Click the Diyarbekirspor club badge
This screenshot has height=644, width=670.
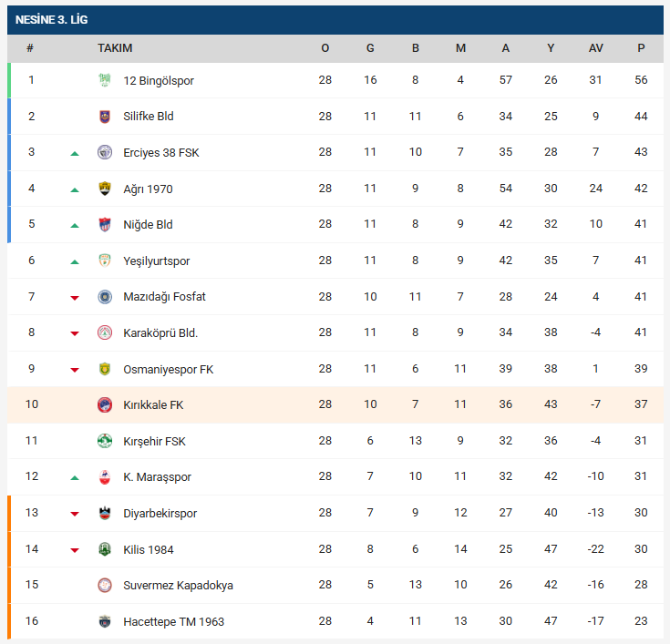pyautogui.click(x=104, y=513)
